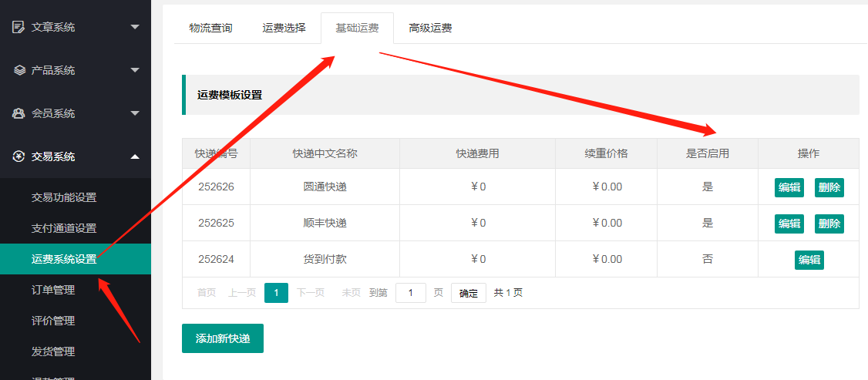Screen dimensions: 868x380
Task: Click express number 252625 cell
Action: 217,223
